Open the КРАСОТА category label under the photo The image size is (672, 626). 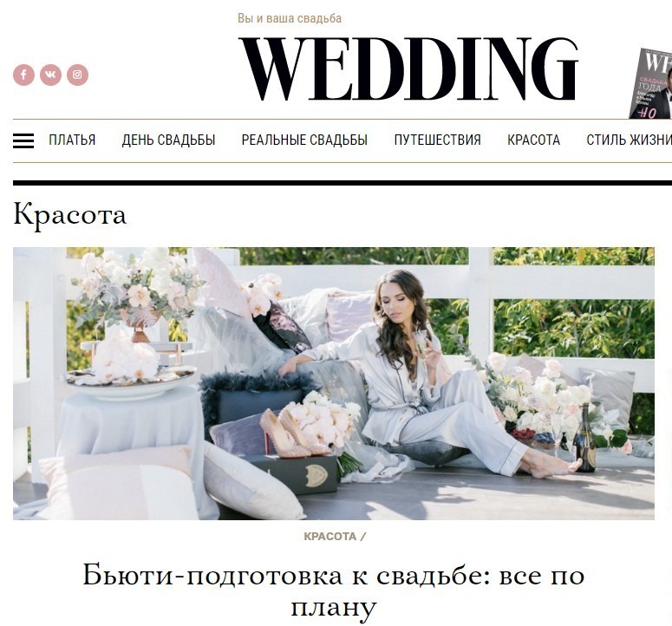tap(330, 537)
